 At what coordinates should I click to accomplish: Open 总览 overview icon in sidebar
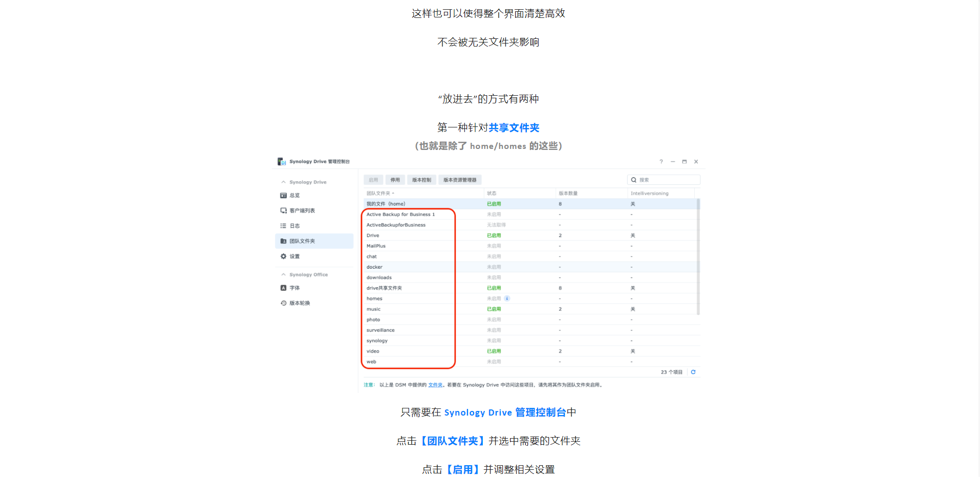[283, 195]
